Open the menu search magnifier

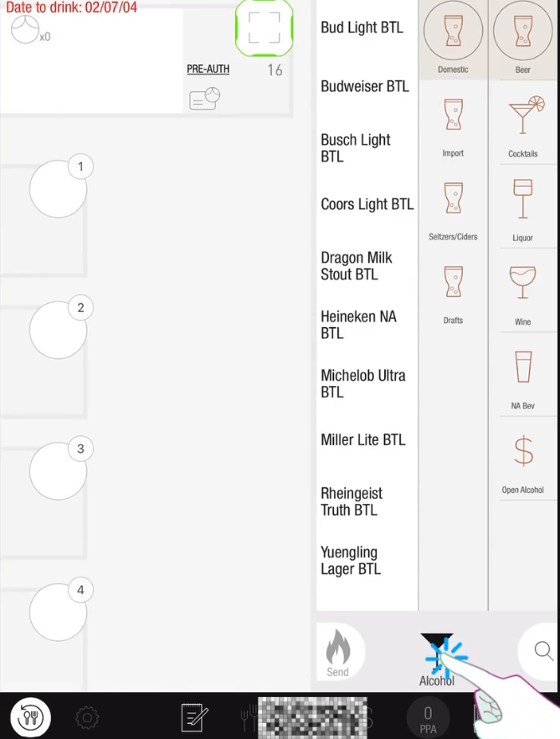[x=543, y=650]
